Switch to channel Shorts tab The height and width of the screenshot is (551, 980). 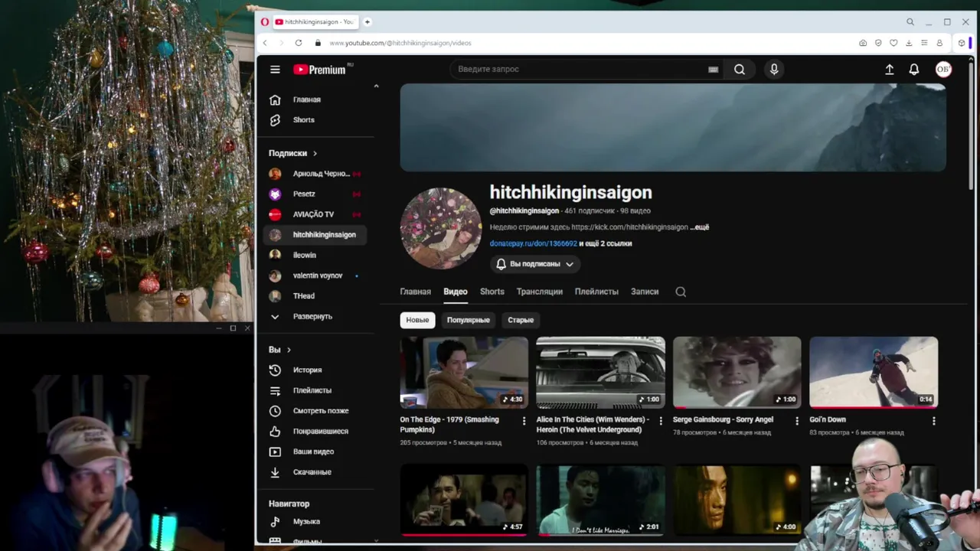tap(492, 292)
